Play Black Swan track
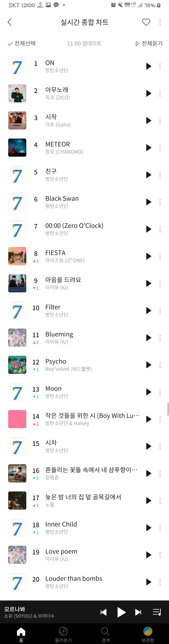169x644 pixels. (x=149, y=202)
